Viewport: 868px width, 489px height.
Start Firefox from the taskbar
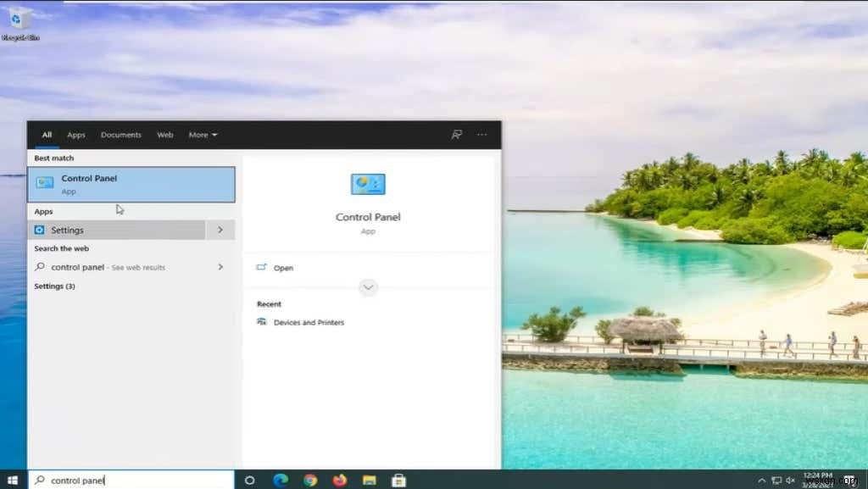pyautogui.click(x=339, y=480)
